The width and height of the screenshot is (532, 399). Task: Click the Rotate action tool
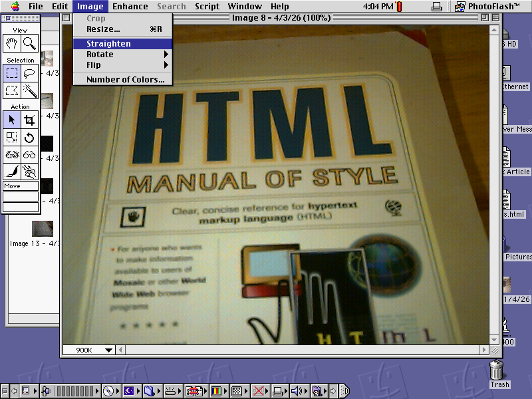click(29, 138)
